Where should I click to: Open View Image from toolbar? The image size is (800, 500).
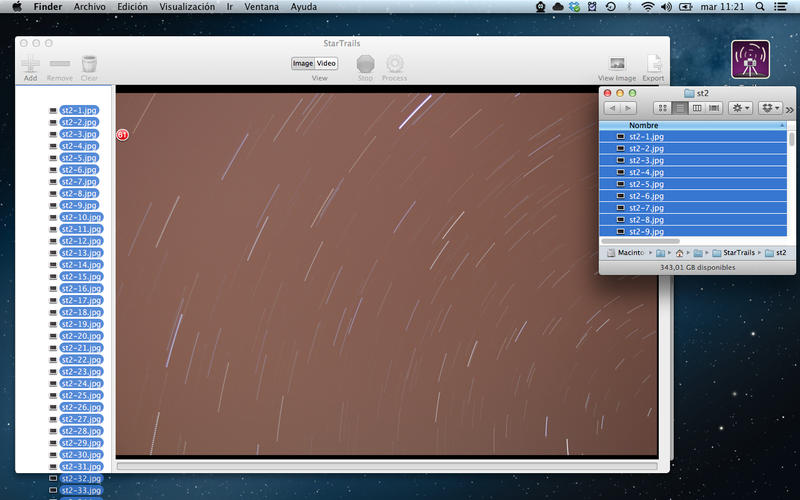coord(617,64)
